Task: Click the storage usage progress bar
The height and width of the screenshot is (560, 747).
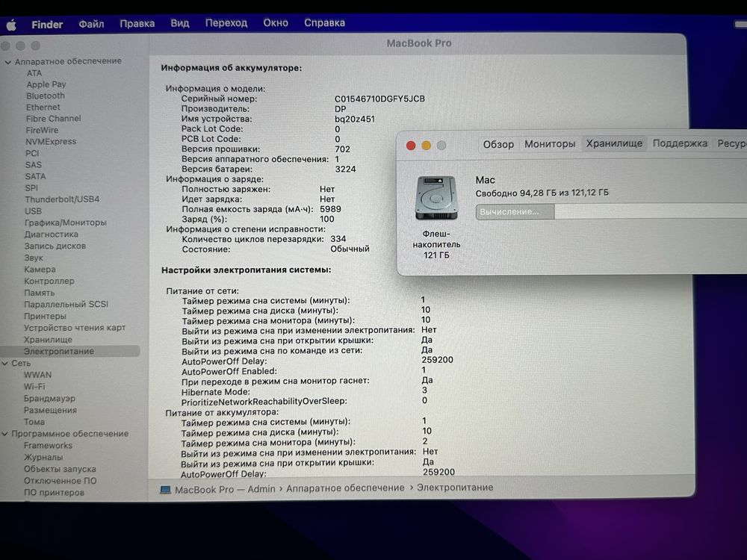Action: click(x=611, y=211)
